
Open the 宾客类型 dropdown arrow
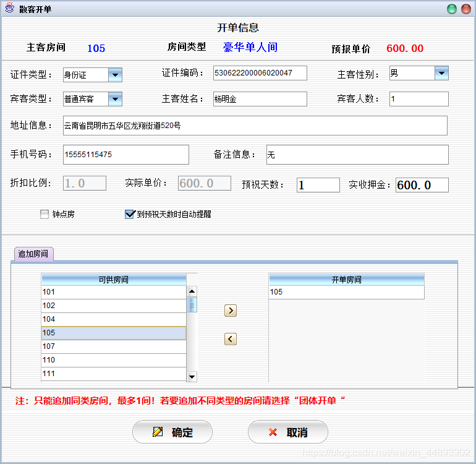click(115, 99)
